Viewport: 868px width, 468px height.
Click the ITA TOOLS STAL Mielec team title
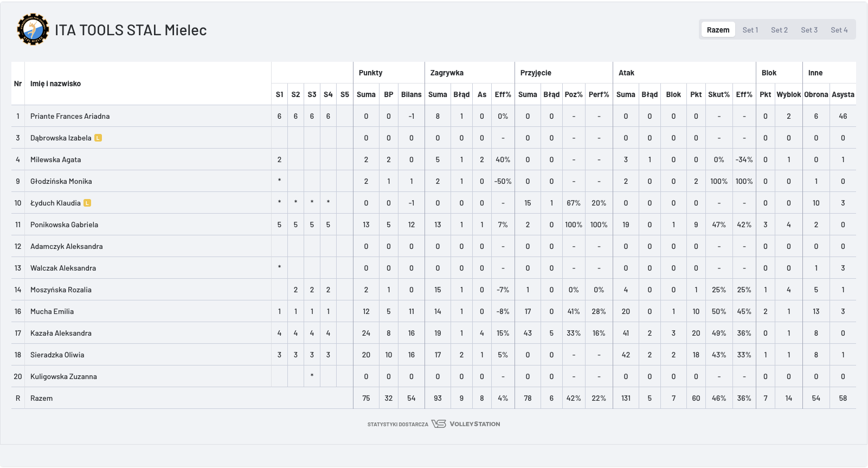pyautogui.click(x=131, y=30)
